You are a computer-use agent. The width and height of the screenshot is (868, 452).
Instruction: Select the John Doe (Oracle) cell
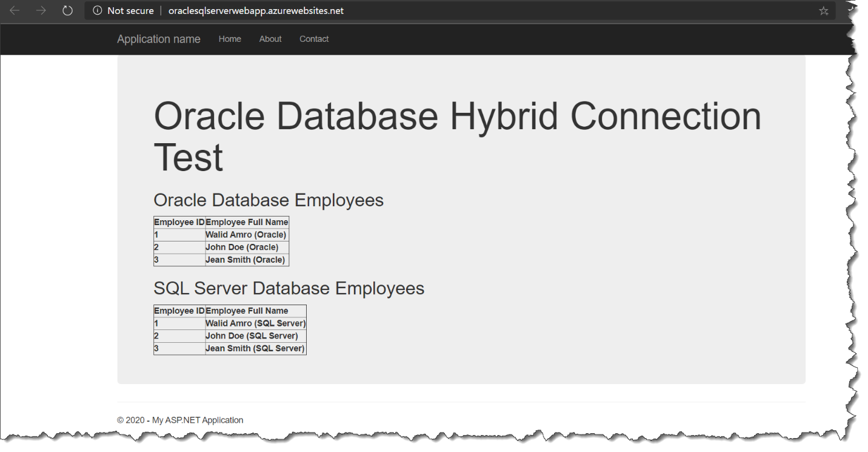tap(242, 248)
